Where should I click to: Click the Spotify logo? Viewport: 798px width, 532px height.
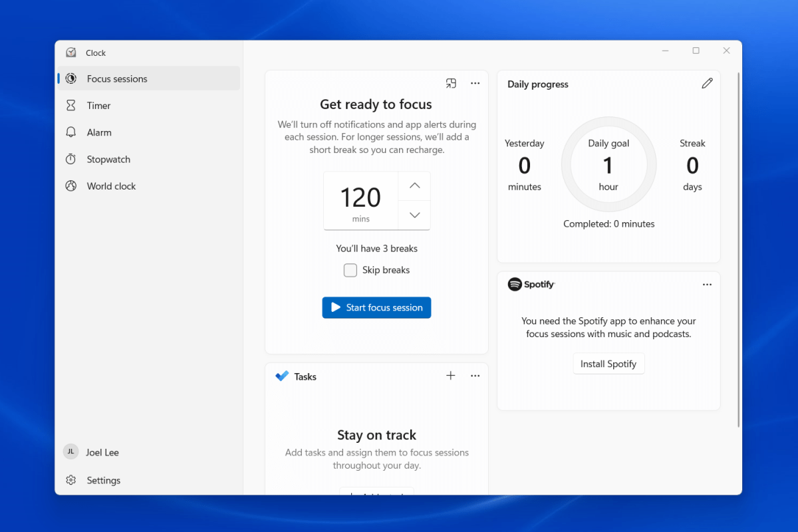pos(531,284)
